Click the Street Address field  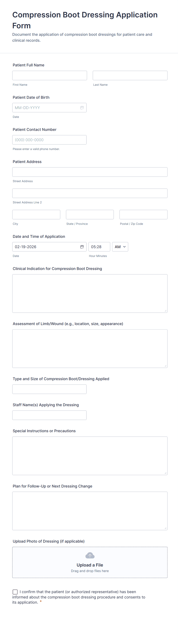click(x=90, y=172)
